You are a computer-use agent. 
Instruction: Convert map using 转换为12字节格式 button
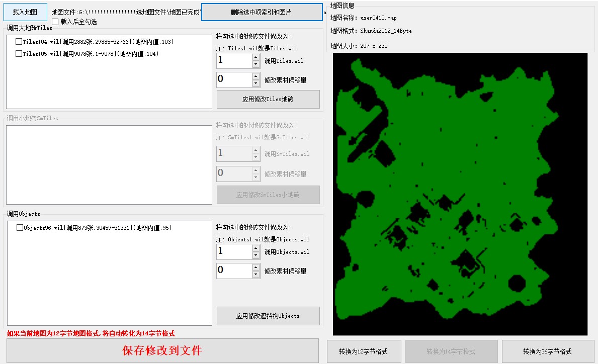(x=364, y=351)
